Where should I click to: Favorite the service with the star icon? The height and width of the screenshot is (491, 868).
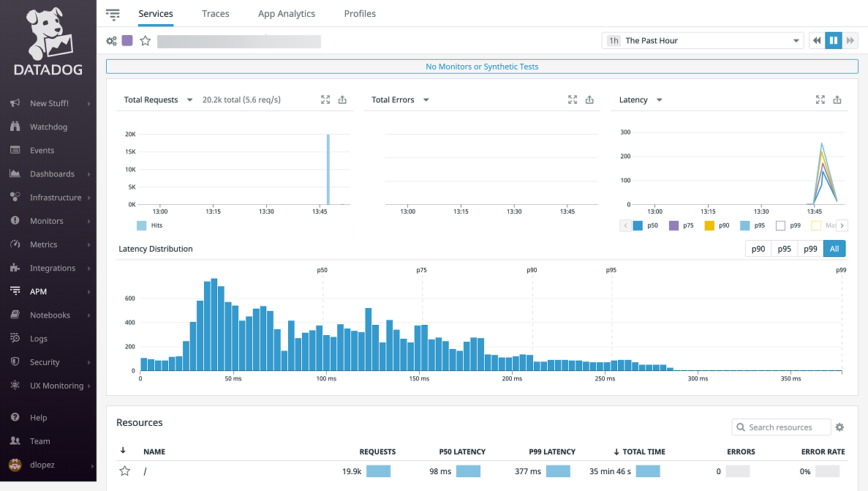145,40
